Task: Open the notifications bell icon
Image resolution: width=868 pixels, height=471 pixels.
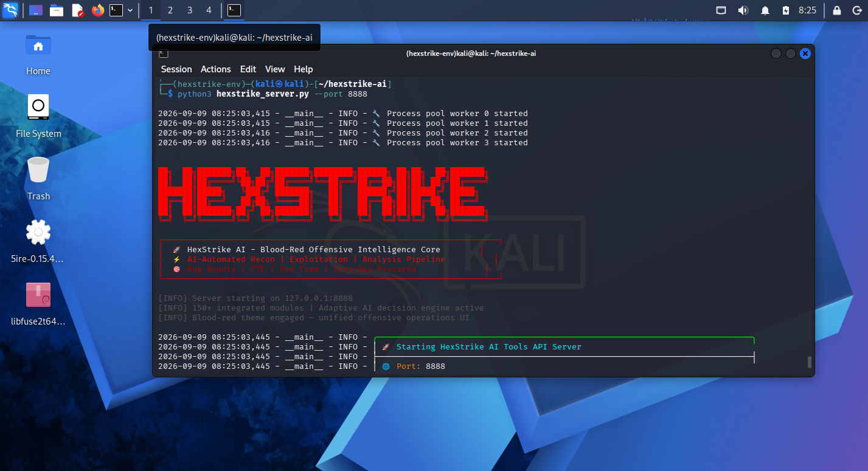Action: (x=765, y=10)
